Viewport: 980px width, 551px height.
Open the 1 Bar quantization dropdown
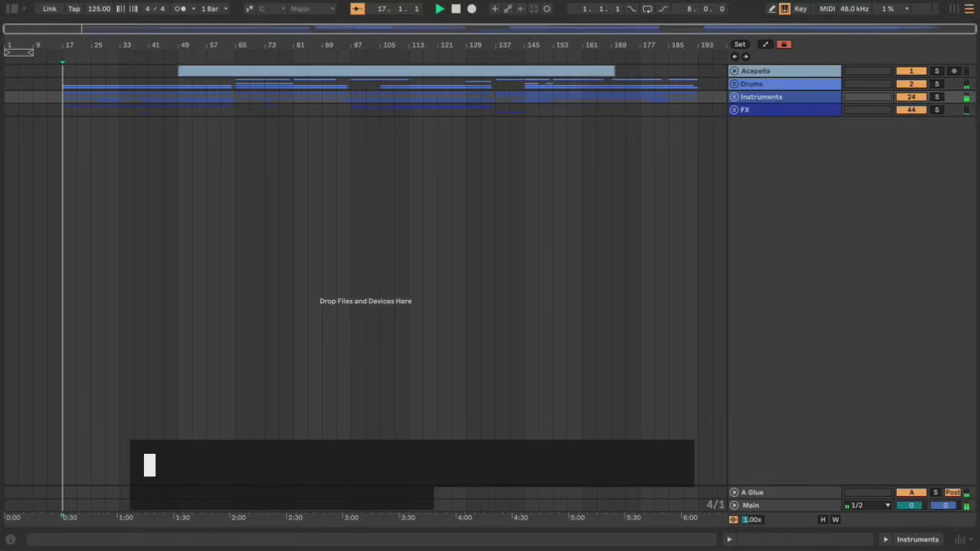(214, 9)
